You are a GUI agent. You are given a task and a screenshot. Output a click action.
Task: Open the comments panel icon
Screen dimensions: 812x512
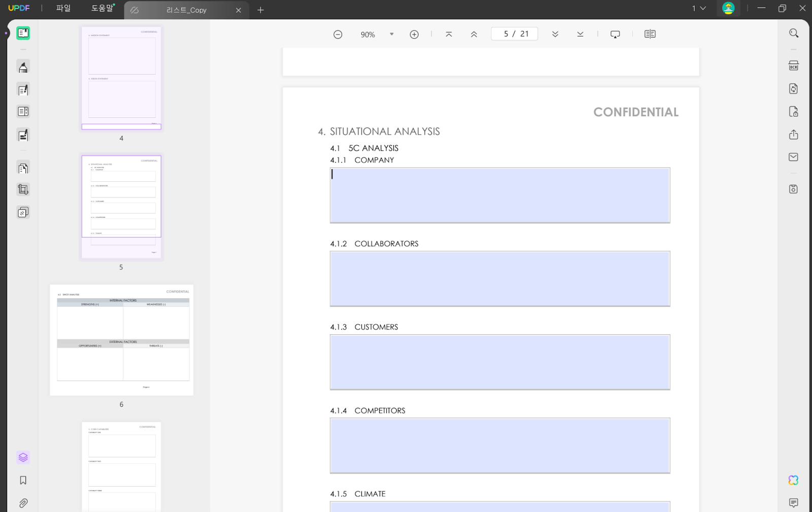tap(794, 503)
